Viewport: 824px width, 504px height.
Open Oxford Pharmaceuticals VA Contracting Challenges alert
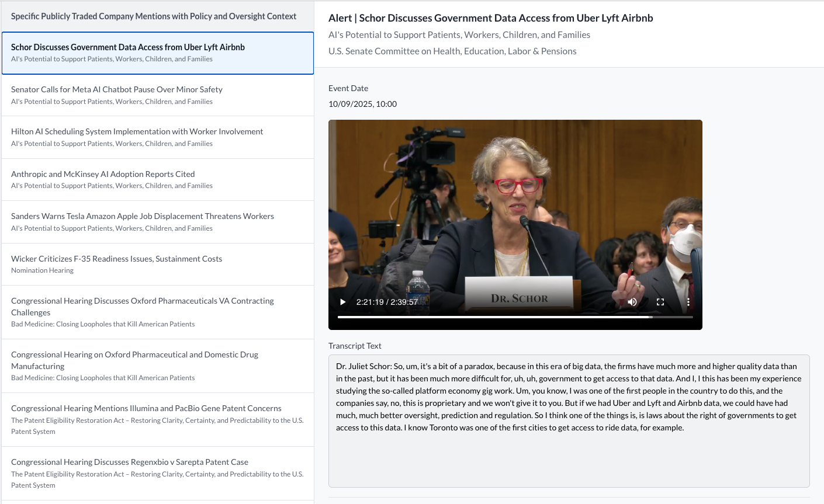coord(158,312)
